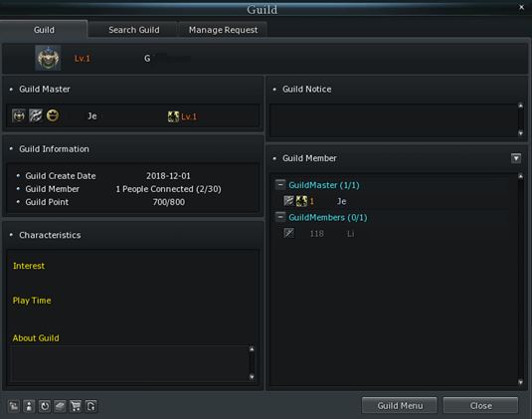This screenshot has height=419, width=532.
Task: Collapse the GuildMembers (0/1) group
Action: click(x=280, y=217)
